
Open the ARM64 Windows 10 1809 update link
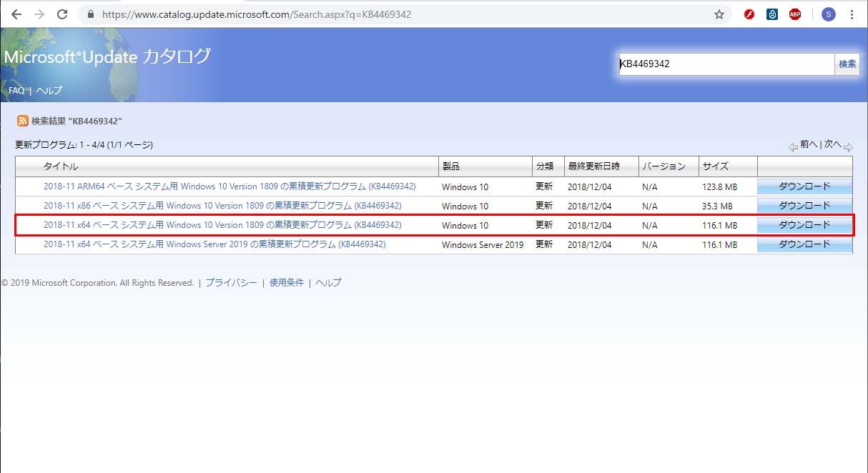(x=230, y=186)
